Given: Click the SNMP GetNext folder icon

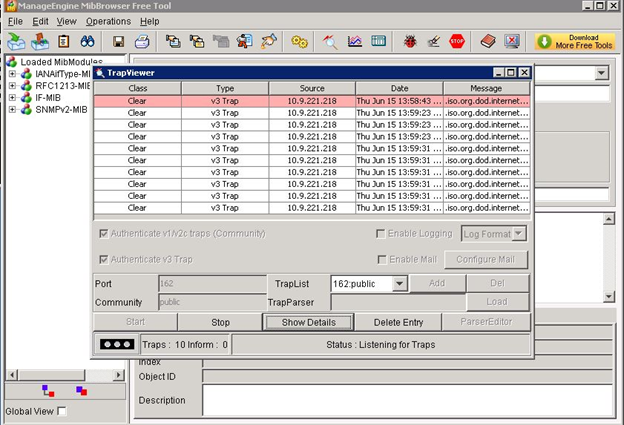Looking at the screenshot, I should (197, 41).
